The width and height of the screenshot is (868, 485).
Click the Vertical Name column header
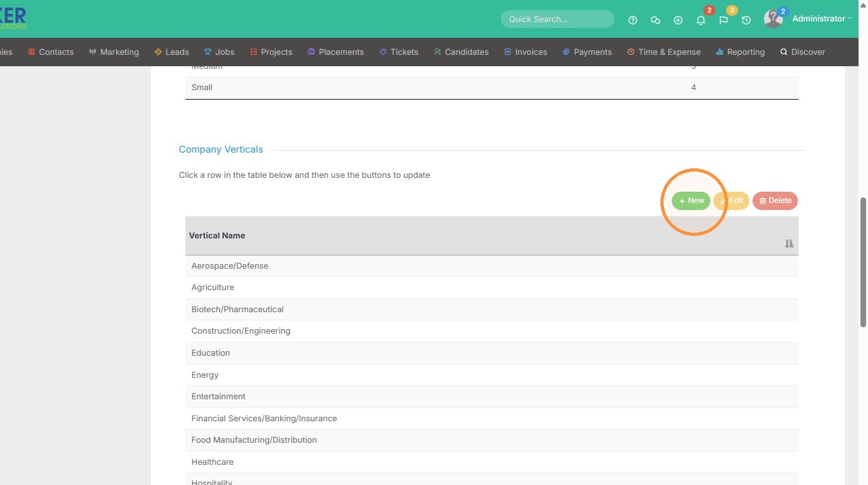click(x=492, y=236)
